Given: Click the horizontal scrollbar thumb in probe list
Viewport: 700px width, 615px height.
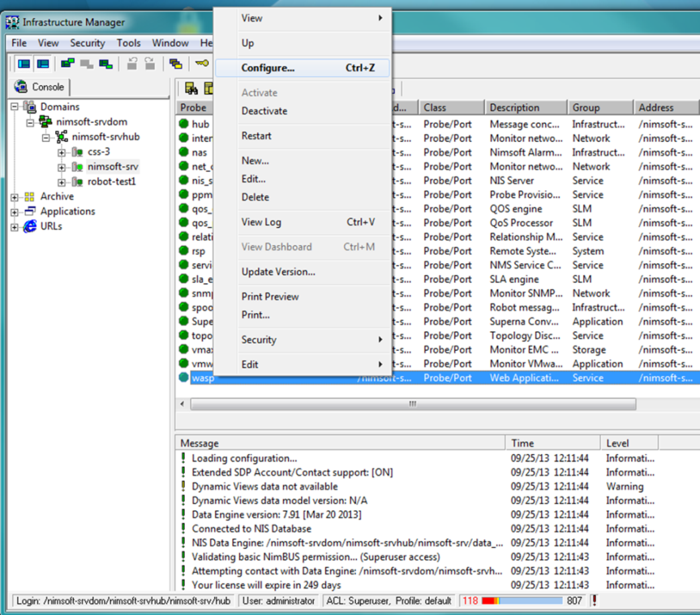Looking at the screenshot, I should [413, 404].
